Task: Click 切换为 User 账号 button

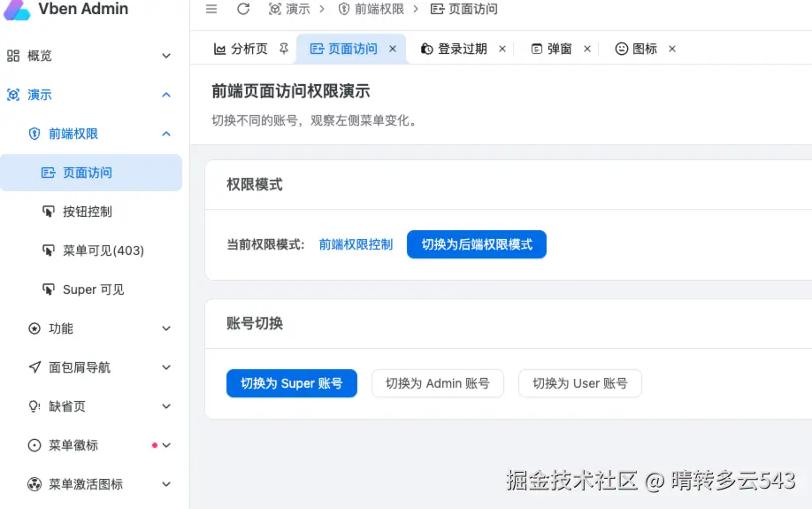Action: point(580,383)
